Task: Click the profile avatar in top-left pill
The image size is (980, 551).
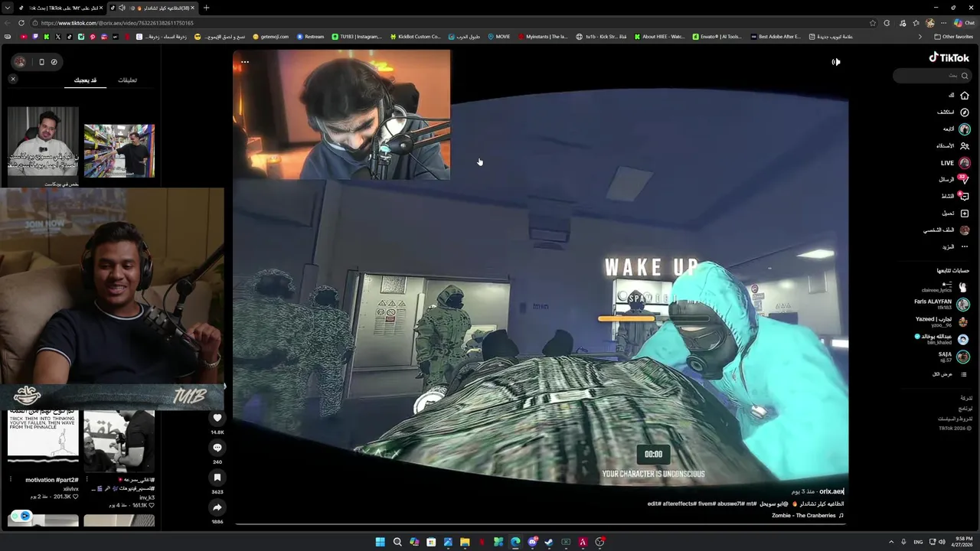Action: pyautogui.click(x=20, y=62)
